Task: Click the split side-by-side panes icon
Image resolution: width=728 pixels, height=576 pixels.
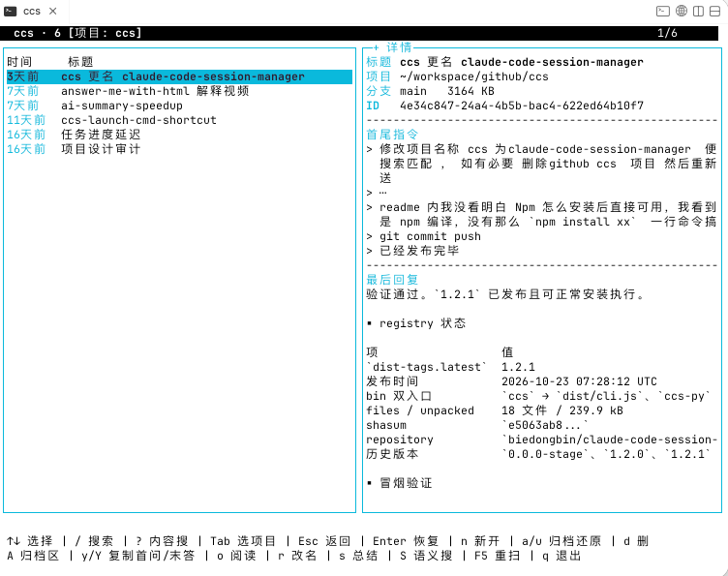Action: [698, 12]
